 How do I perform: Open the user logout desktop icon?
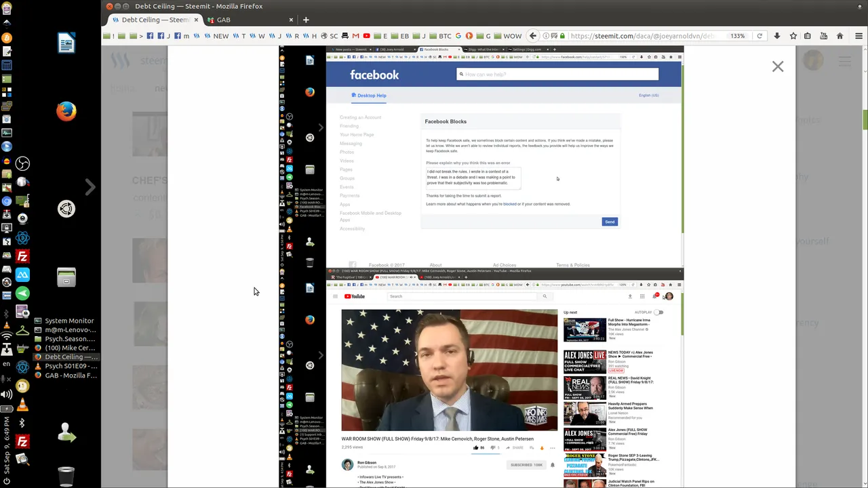point(66,432)
